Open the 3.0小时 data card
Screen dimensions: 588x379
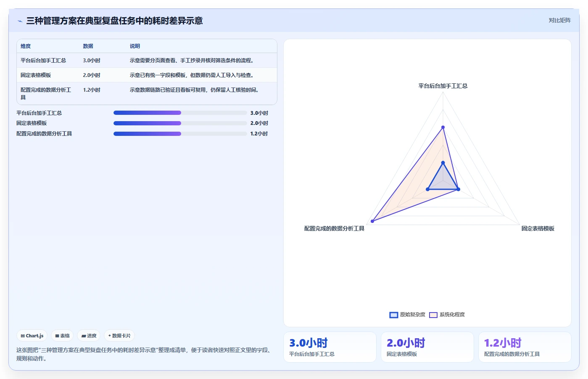click(x=330, y=347)
